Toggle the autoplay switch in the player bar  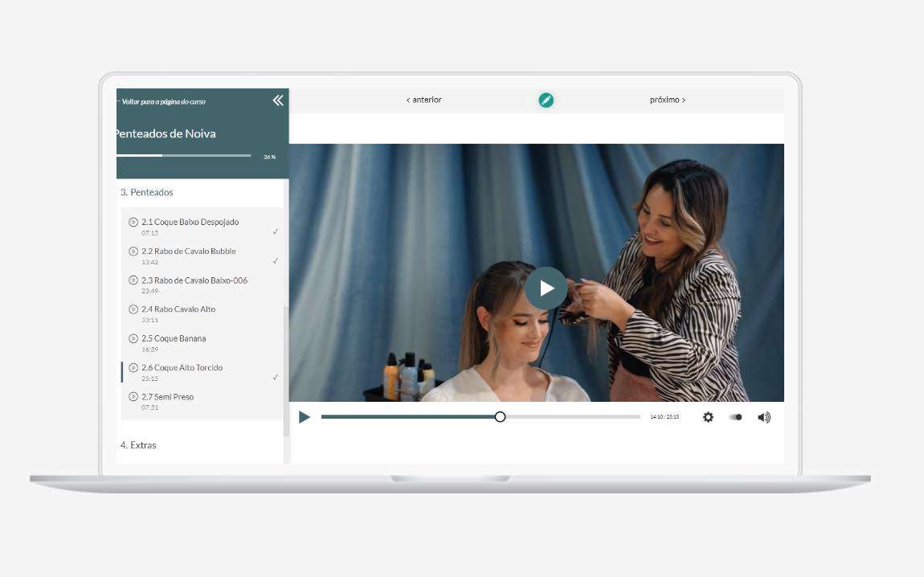point(735,417)
